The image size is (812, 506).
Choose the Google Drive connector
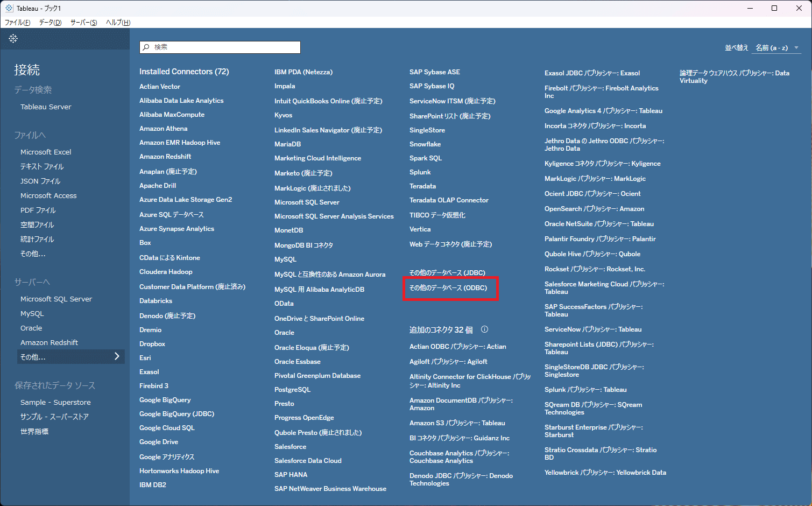pos(159,442)
